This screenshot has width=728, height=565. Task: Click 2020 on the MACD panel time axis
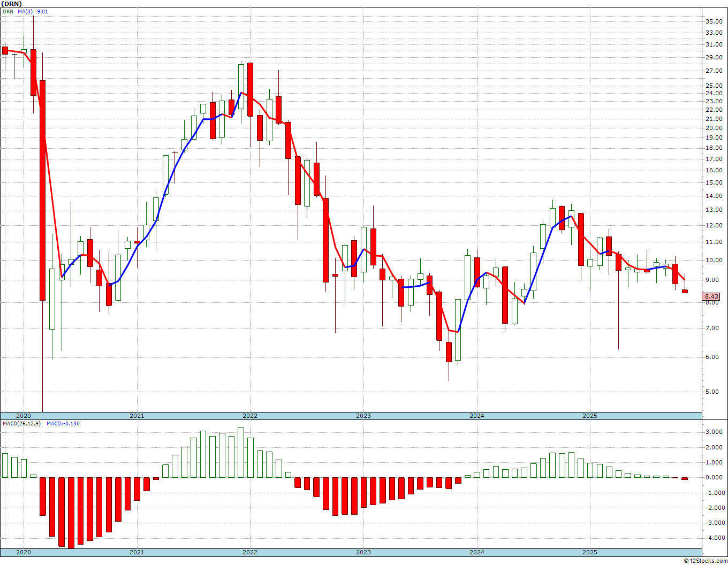click(24, 552)
